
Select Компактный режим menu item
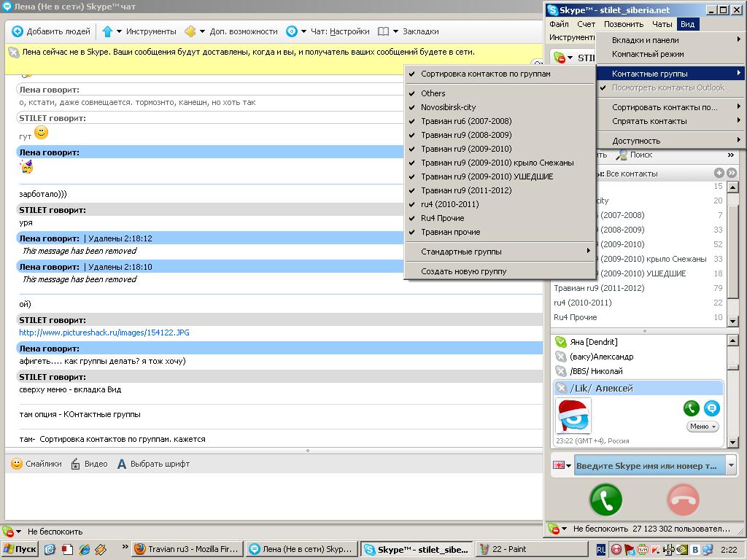click(x=671, y=54)
